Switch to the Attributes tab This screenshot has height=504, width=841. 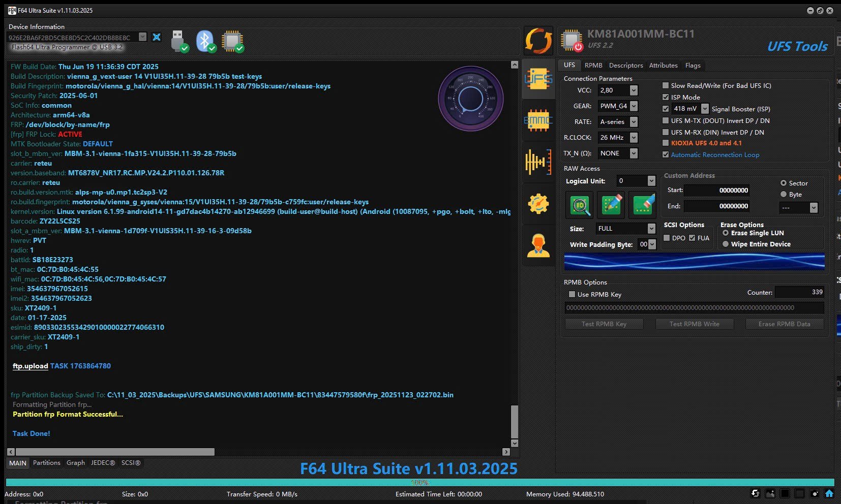(x=663, y=65)
